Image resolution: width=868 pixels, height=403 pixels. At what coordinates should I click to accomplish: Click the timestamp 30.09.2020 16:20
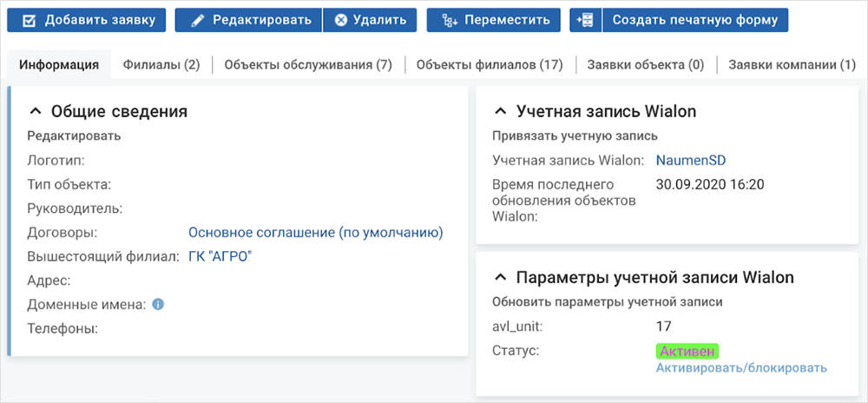point(710,184)
